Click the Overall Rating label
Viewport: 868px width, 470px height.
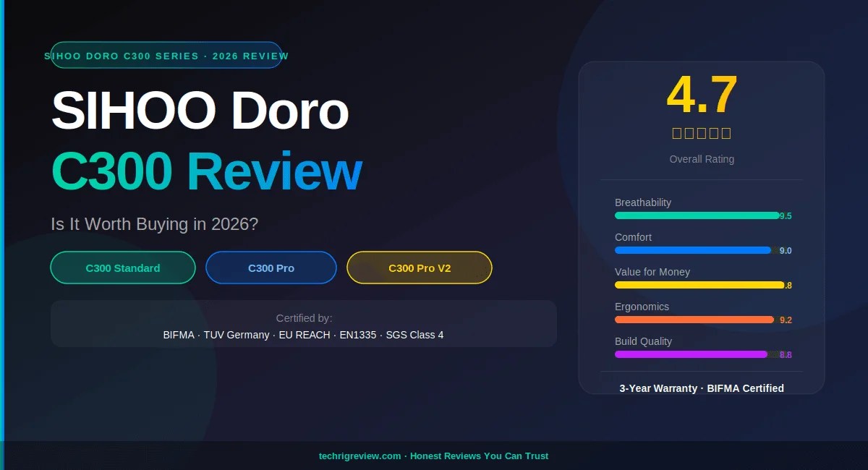(702, 159)
